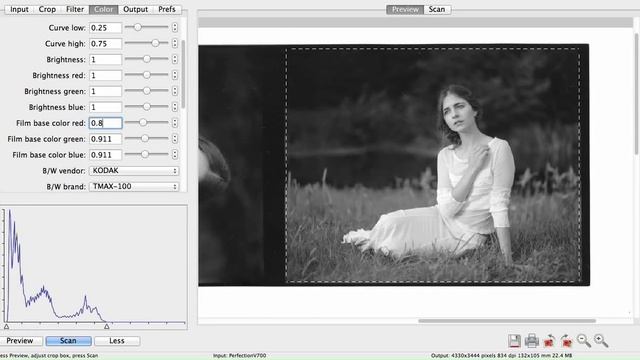Switch to the Output tab
Image resolution: width=640 pixels, height=360 pixels.
coord(136,9)
